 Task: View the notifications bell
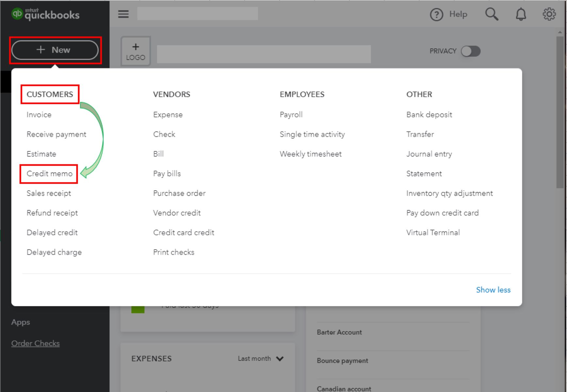pos(521,14)
